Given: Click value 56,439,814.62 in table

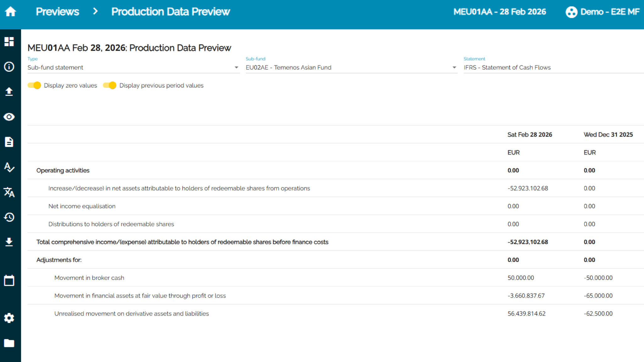Looking at the screenshot, I should [526, 314].
